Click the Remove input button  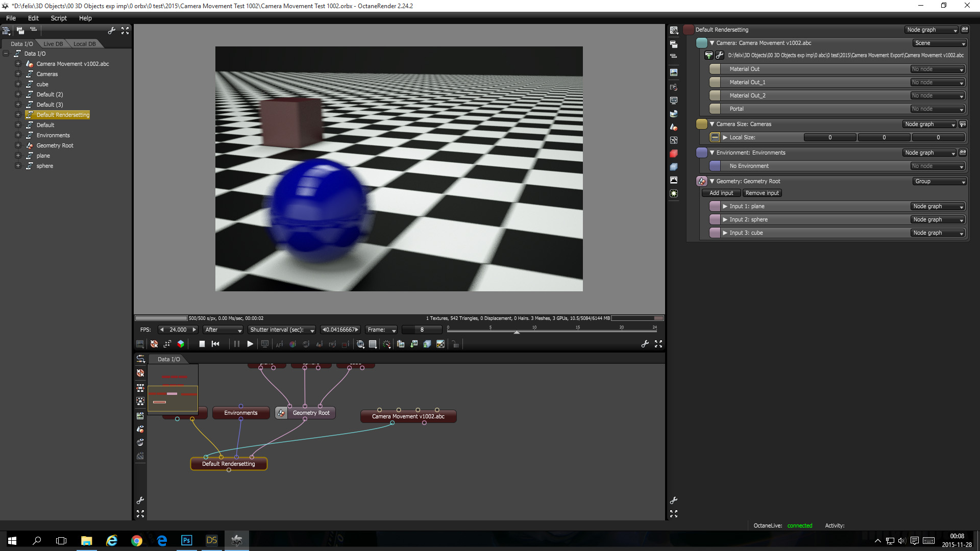tap(762, 193)
